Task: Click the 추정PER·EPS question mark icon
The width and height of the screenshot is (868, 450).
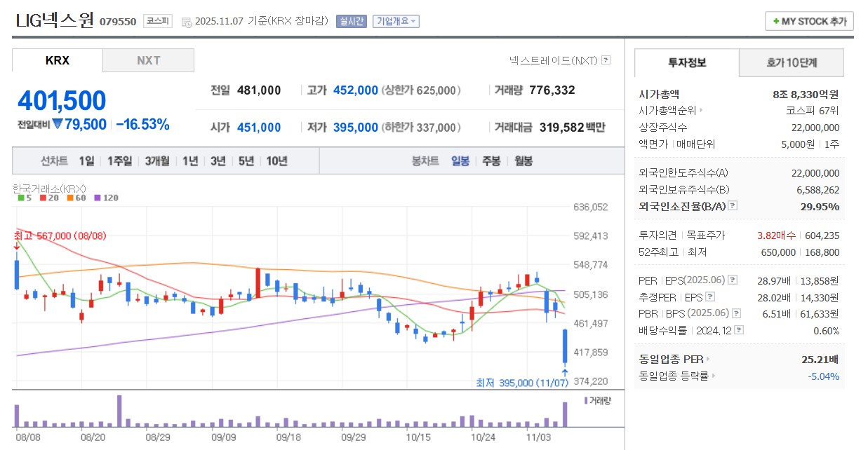Action: pos(710,297)
